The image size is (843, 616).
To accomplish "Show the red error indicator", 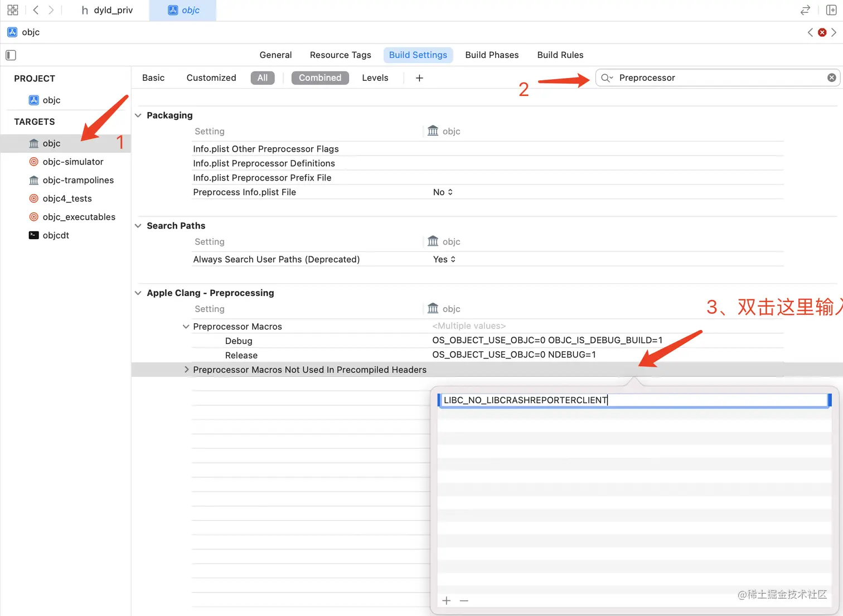I will point(822,32).
